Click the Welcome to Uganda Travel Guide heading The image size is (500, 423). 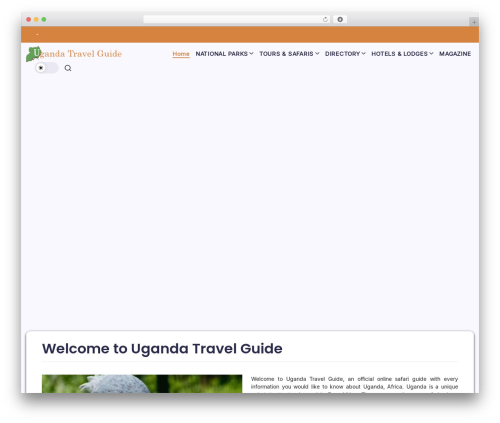pos(162,349)
